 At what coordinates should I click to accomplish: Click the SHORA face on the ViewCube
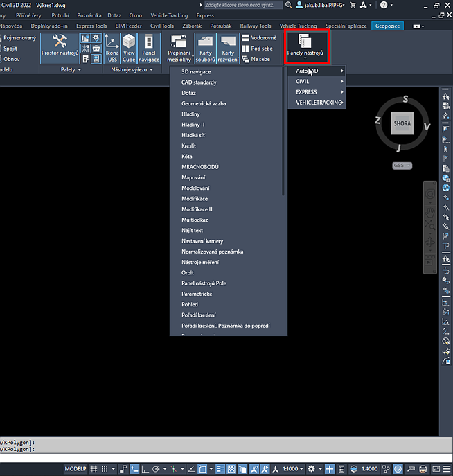402,124
